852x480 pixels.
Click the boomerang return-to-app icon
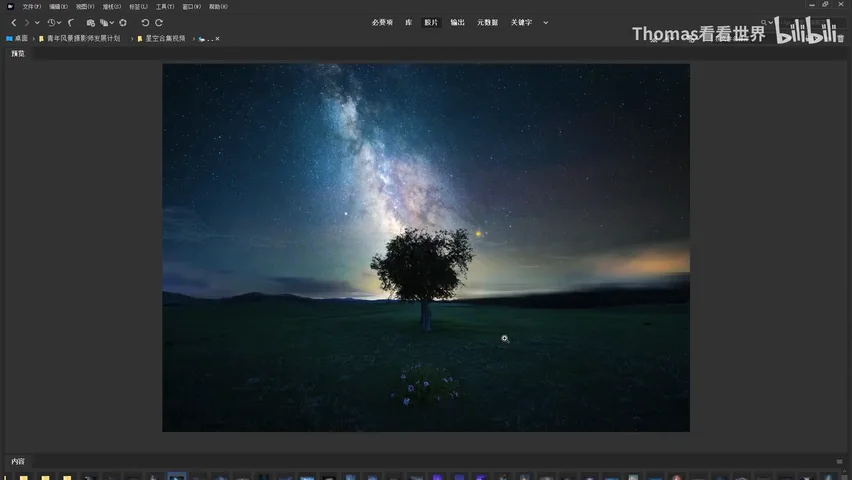point(71,23)
